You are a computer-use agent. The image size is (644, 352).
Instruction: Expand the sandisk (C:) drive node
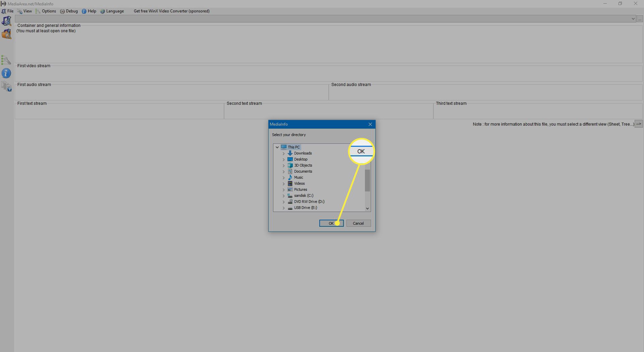pyautogui.click(x=283, y=195)
